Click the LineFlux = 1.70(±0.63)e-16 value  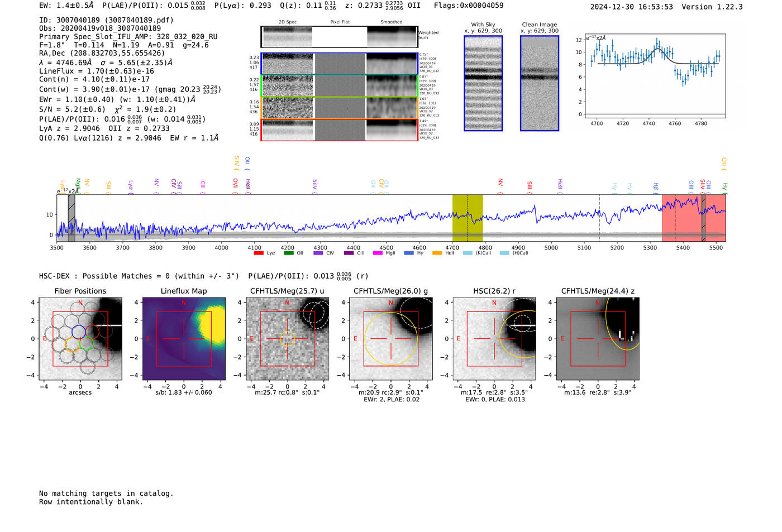pyautogui.click(x=97, y=71)
